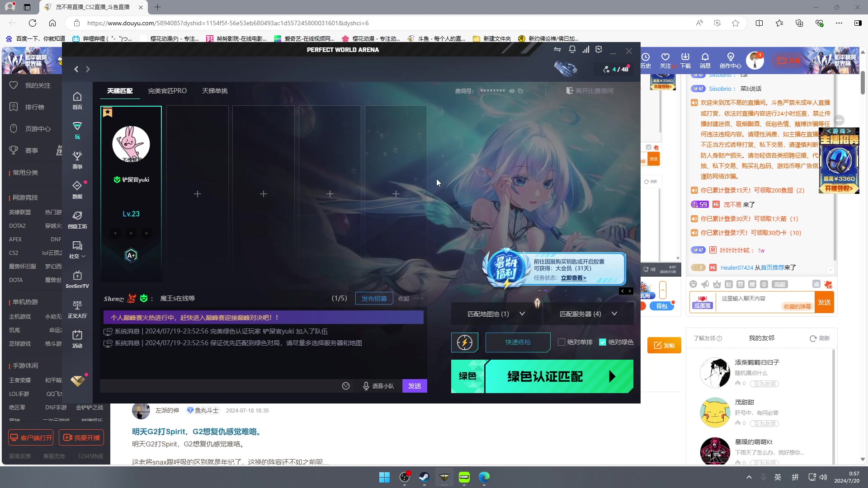Open 高能 badge in Douyu chat toolbar
The width and height of the screenshot is (868, 488).
(780, 284)
